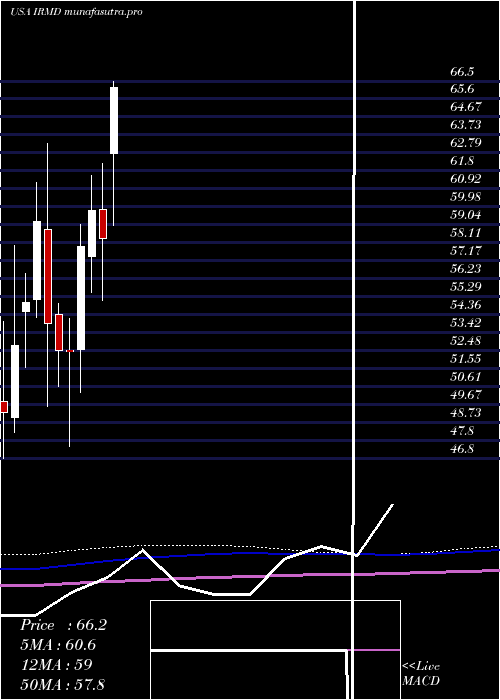The image size is (500, 700).
Task: Select the long red candle body near 56
Action: pos(48,276)
